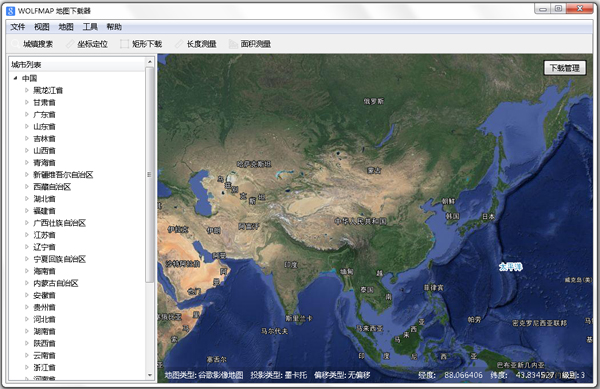This screenshot has height=389, width=600.
Task: Click the city list scrollbar thumb
Action: [x=150, y=174]
